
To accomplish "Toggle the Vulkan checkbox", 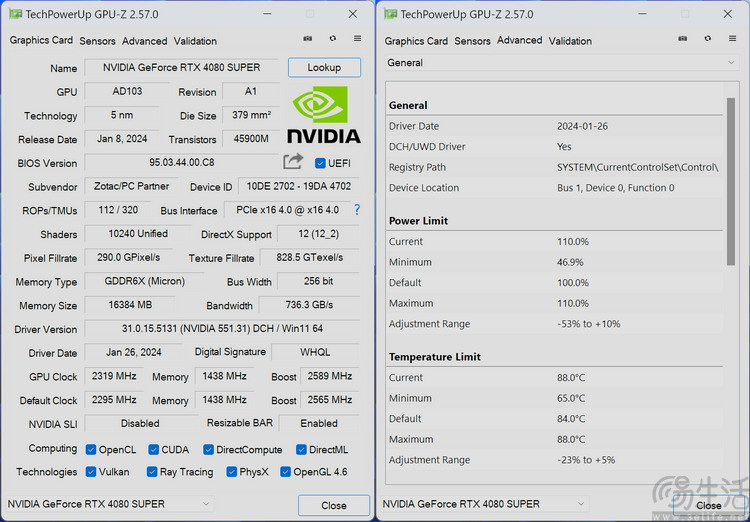I will point(91,472).
